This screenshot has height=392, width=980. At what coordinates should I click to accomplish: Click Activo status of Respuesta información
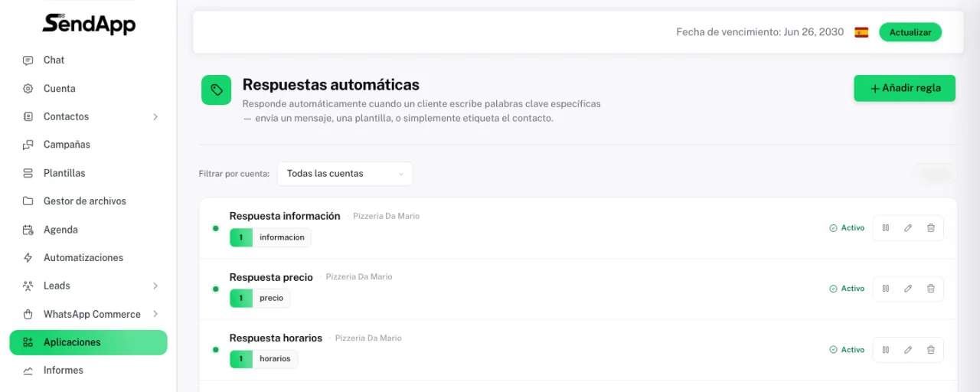pos(847,228)
